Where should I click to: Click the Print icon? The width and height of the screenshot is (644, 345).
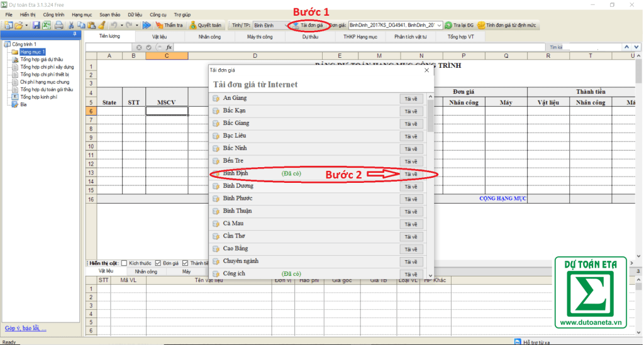coord(58,25)
